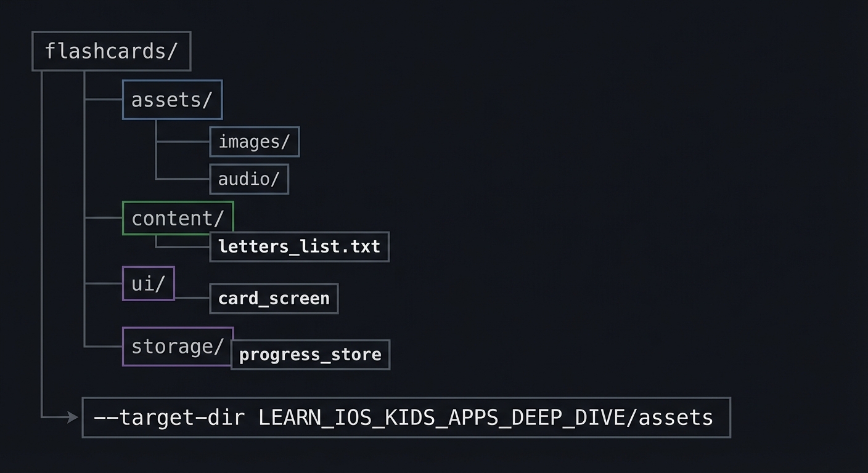
Task: Click the branch line leading into audio/
Action: pos(183,179)
